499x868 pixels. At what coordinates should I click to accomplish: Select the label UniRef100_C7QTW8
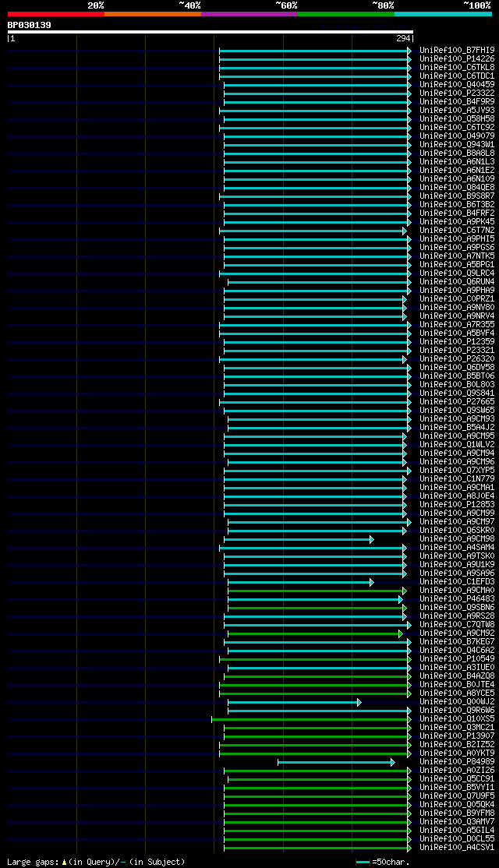pos(457,625)
